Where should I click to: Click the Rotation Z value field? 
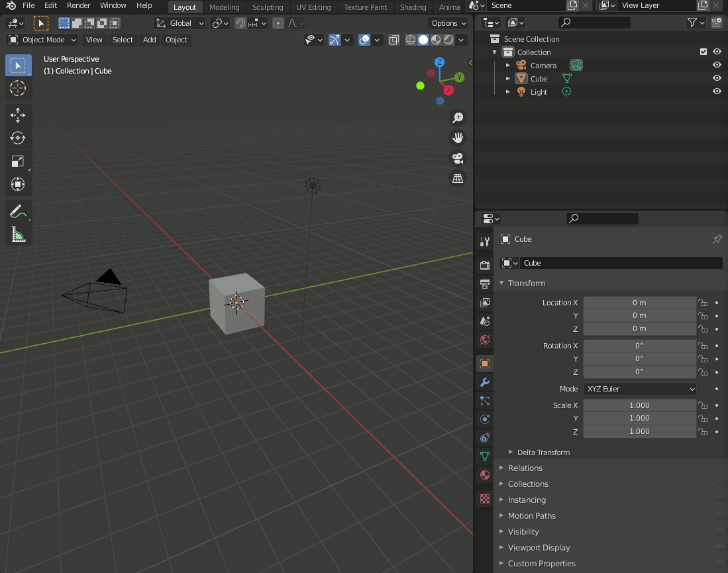(x=640, y=372)
